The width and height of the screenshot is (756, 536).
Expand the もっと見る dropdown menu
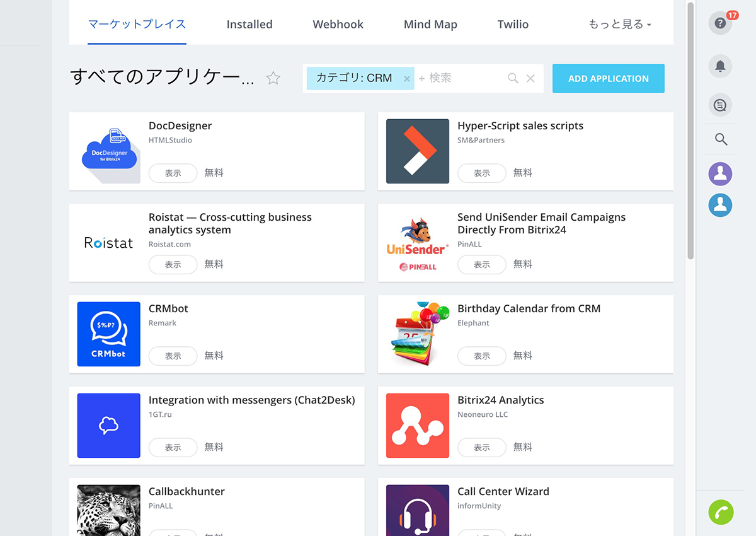coord(619,25)
